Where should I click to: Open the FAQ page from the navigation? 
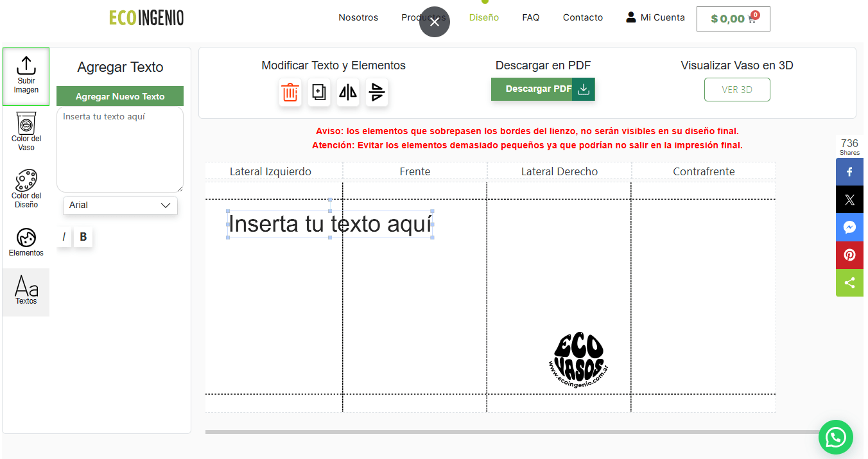click(x=530, y=17)
